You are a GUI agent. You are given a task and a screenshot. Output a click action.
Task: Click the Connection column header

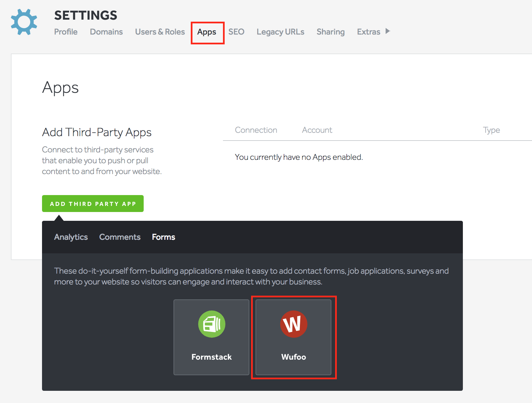click(256, 130)
